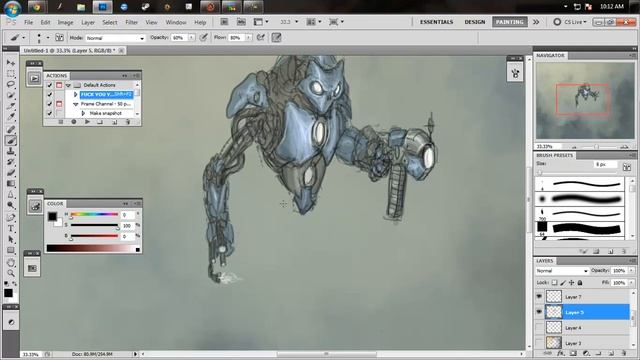Open collapsed Actions panel play icon
The image size is (640, 360).
34,78
